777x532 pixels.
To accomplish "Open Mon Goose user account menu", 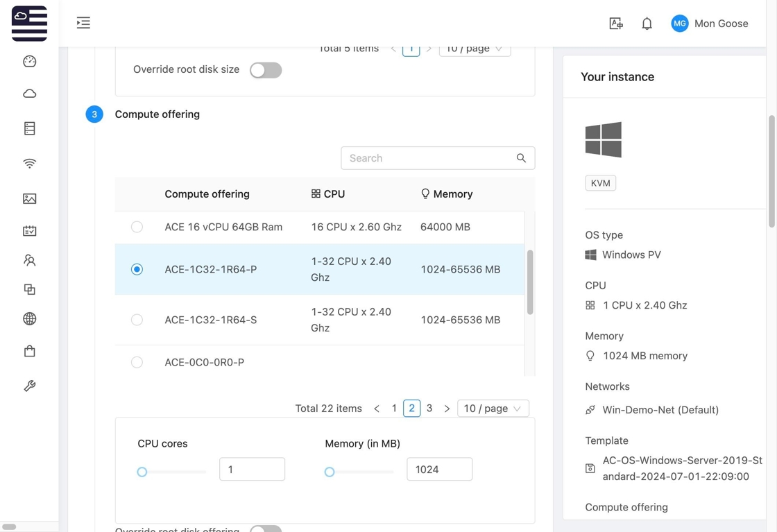I will click(x=709, y=24).
